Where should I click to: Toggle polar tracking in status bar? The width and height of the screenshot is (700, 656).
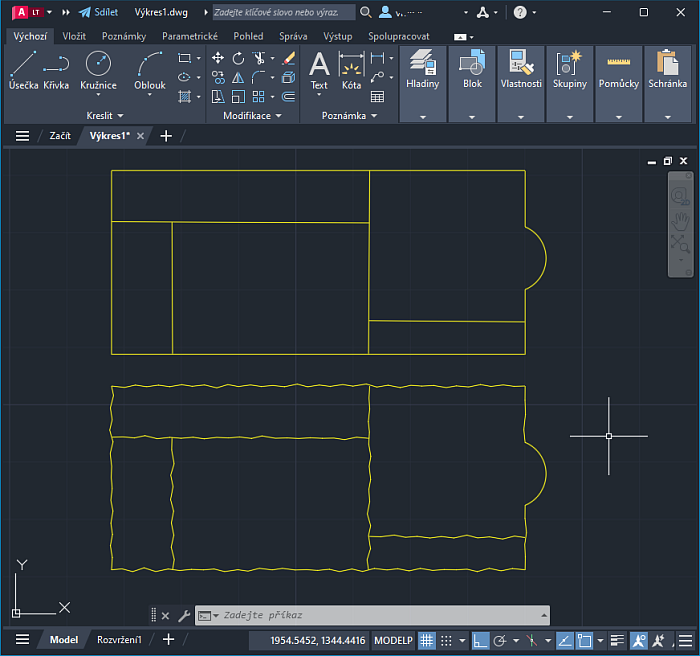tap(500, 641)
